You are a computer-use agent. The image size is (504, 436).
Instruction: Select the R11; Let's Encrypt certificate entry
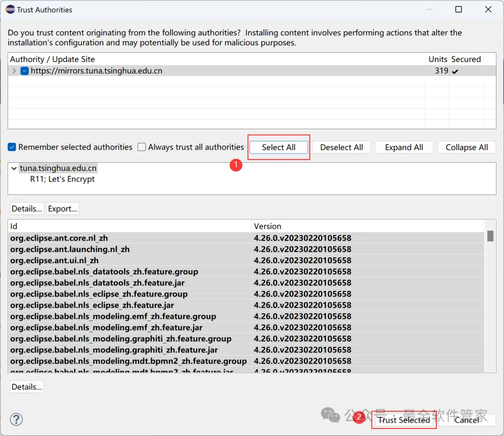click(x=63, y=179)
